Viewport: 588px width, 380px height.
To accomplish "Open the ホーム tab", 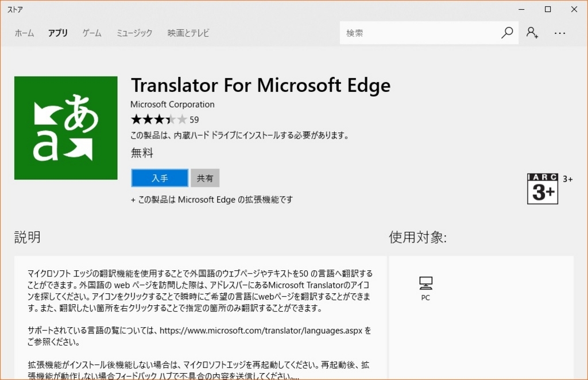I will coord(24,33).
